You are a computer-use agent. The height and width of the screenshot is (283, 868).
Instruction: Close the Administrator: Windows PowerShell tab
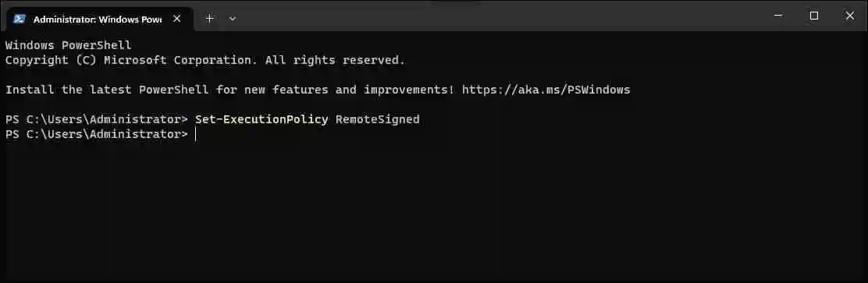click(176, 19)
